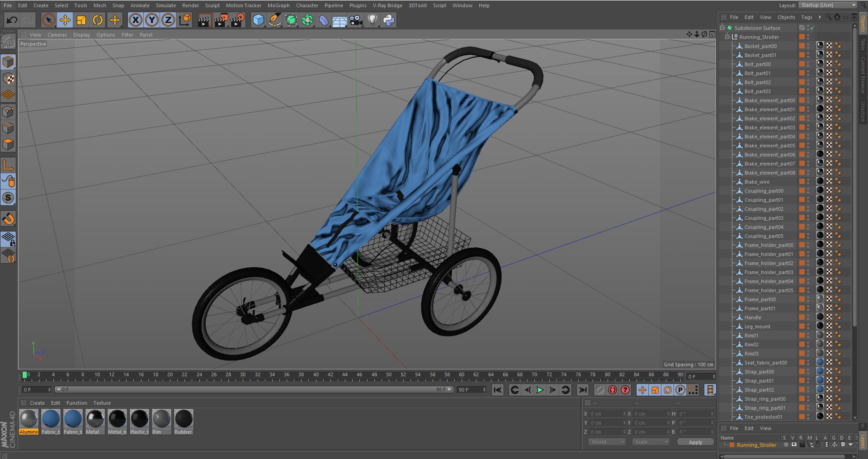The image size is (868, 459).
Task: Add a Bend deformer object
Action: pos(324,20)
